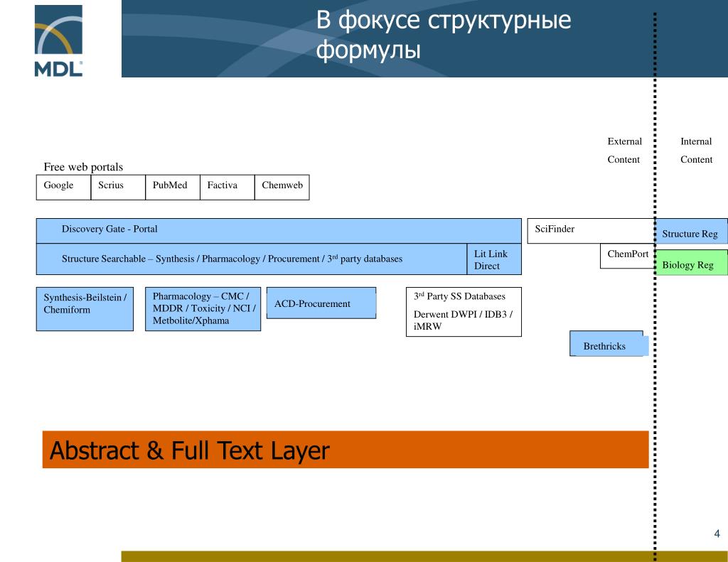Click the Free web portals label
The height and width of the screenshot is (562, 728).
(84, 166)
